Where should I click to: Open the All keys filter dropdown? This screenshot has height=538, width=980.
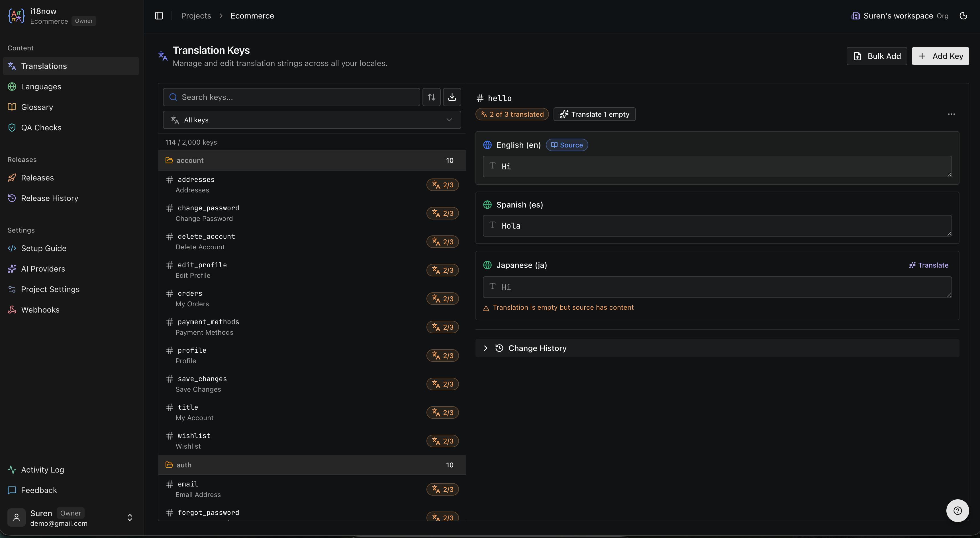click(x=312, y=120)
